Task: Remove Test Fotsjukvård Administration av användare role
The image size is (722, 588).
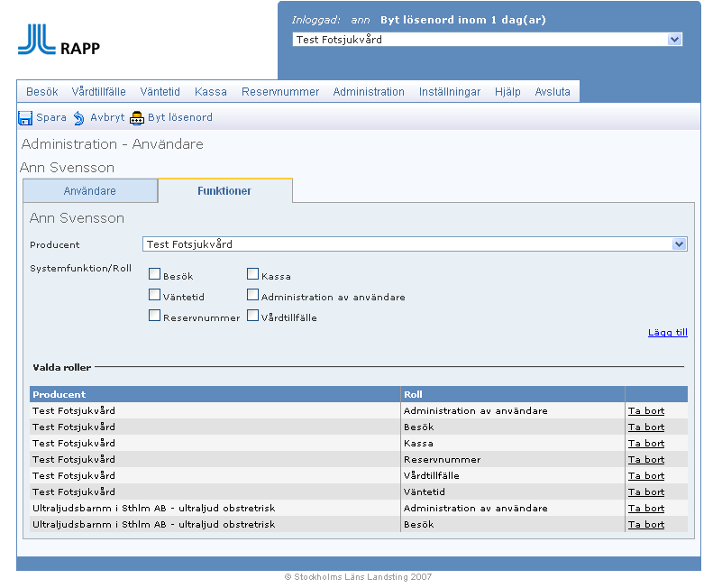Action: click(x=646, y=410)
